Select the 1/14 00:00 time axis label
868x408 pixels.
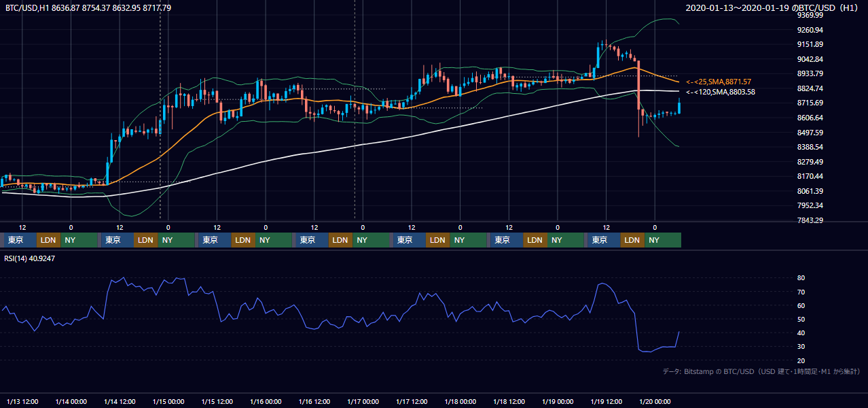coord(71,401)
